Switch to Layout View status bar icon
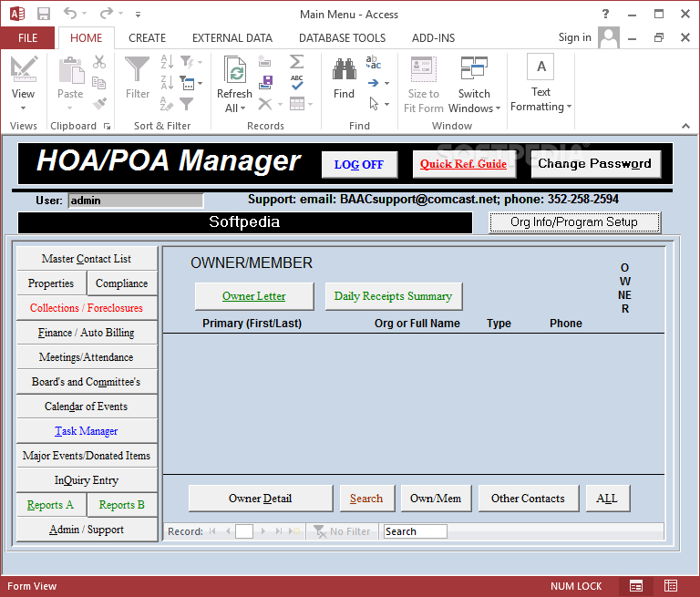The image size is (700, 597). pyautogui.click(x=671, y=586)
